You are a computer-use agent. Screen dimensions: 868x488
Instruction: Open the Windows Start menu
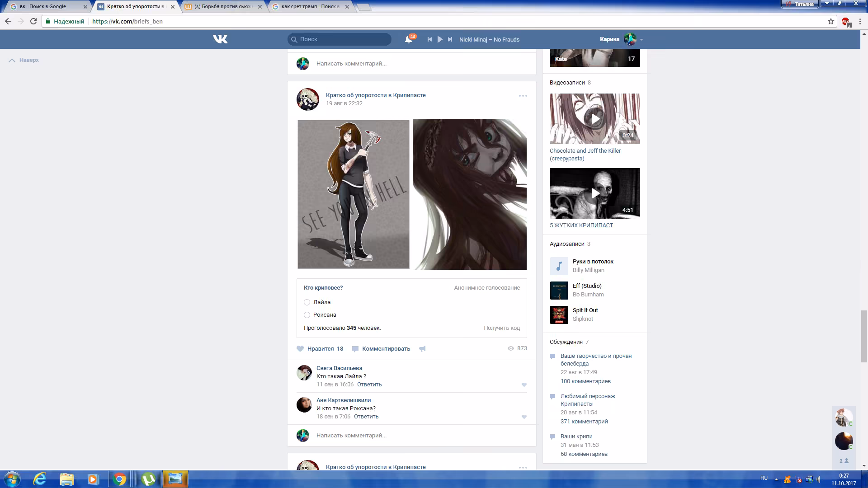pos(12,479)
